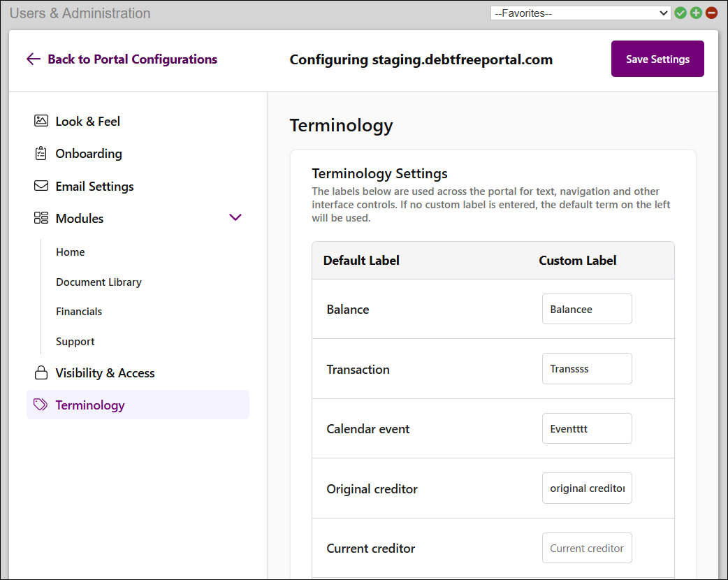Viewport: 728px width, 580px height.
Task: Collapse the Modules section chevron
Action: 235,217
